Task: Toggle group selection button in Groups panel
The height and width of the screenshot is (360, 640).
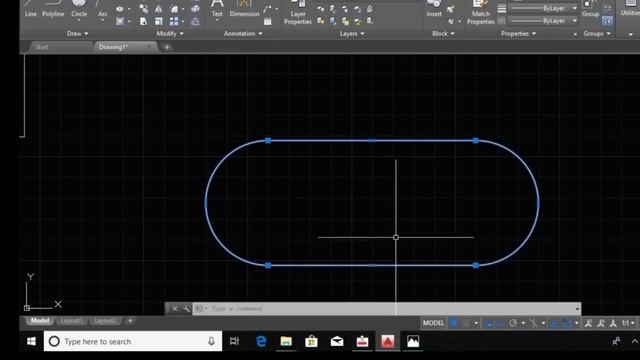Action: tap(607, 20)
